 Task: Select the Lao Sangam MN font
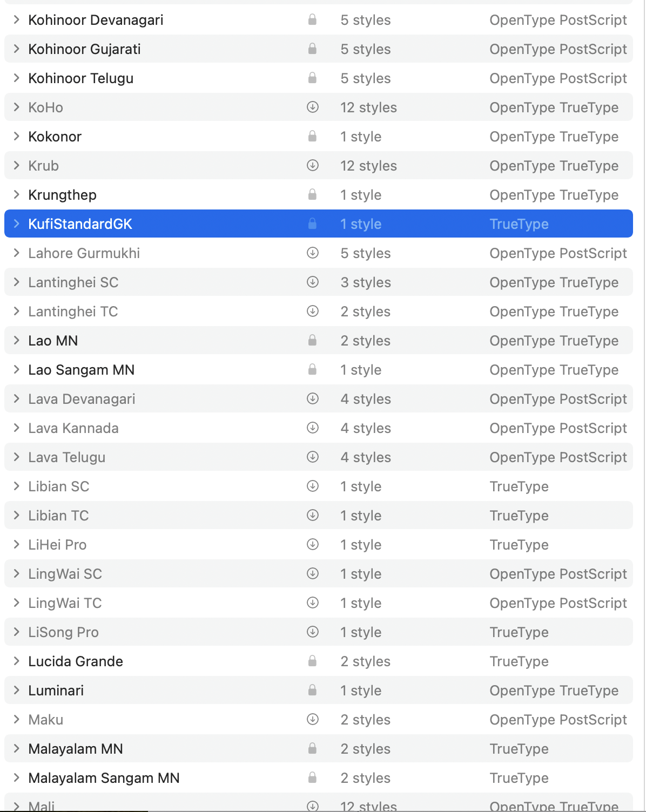319,369
